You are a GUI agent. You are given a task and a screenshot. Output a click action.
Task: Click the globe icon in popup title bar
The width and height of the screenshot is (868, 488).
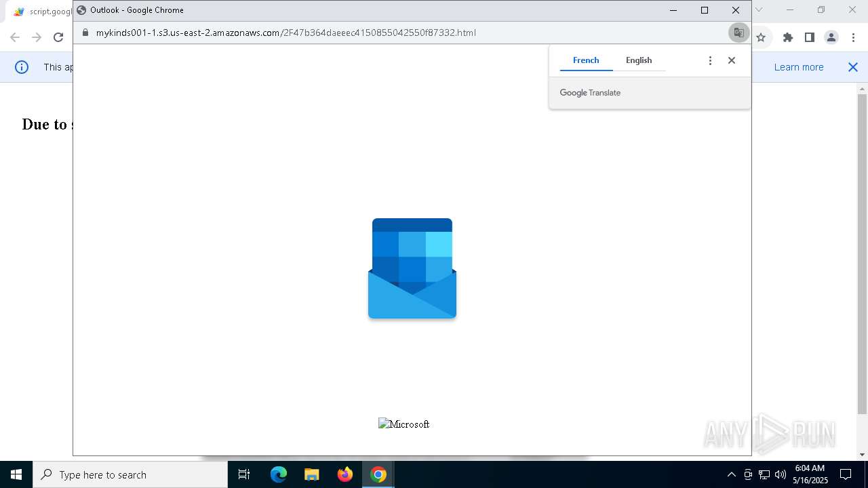pos(81,10)
